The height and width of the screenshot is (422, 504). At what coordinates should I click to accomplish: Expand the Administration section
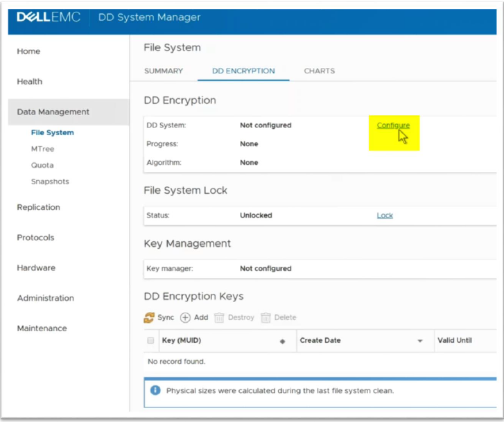[x=45, y=298]
